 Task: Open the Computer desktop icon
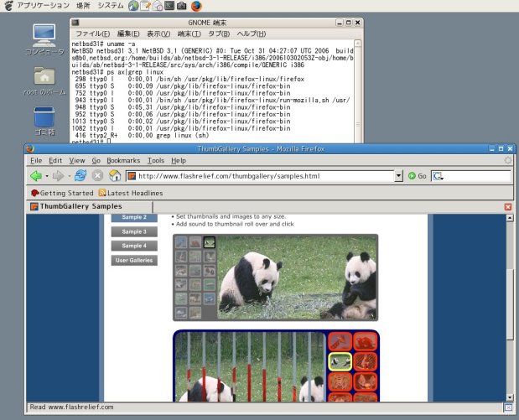pos(44,39)
